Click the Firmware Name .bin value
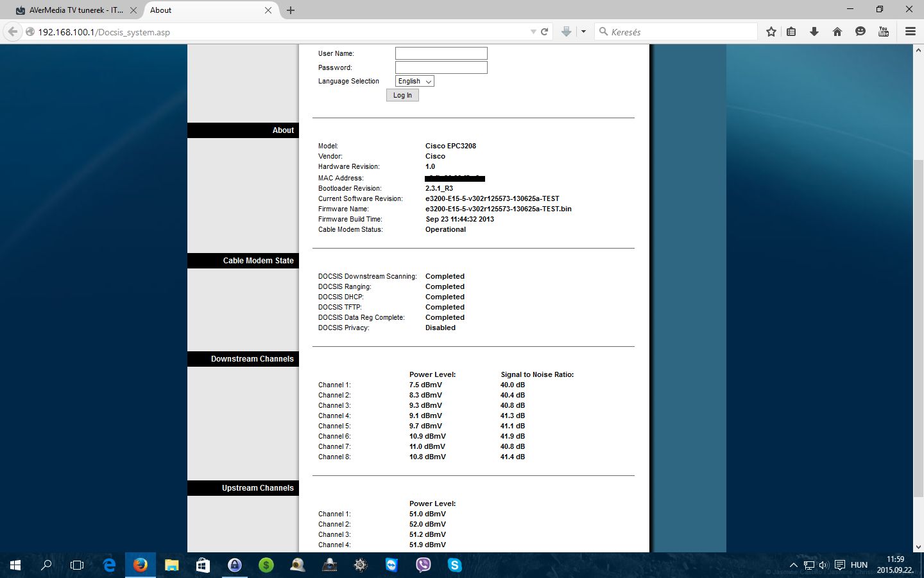Screen dimensions: 924x578 (x=498, y=209)
